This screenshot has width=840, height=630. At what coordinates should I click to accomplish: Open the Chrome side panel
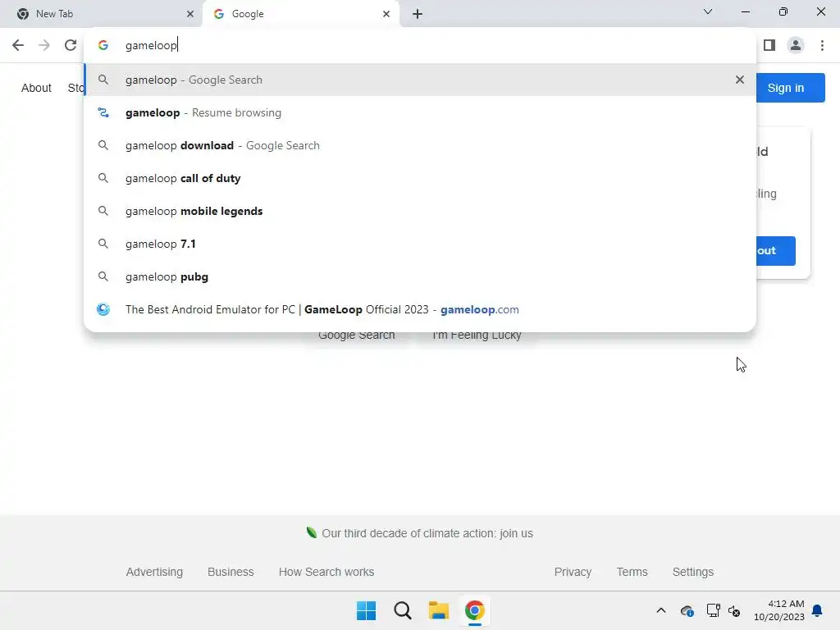point(769,45)
